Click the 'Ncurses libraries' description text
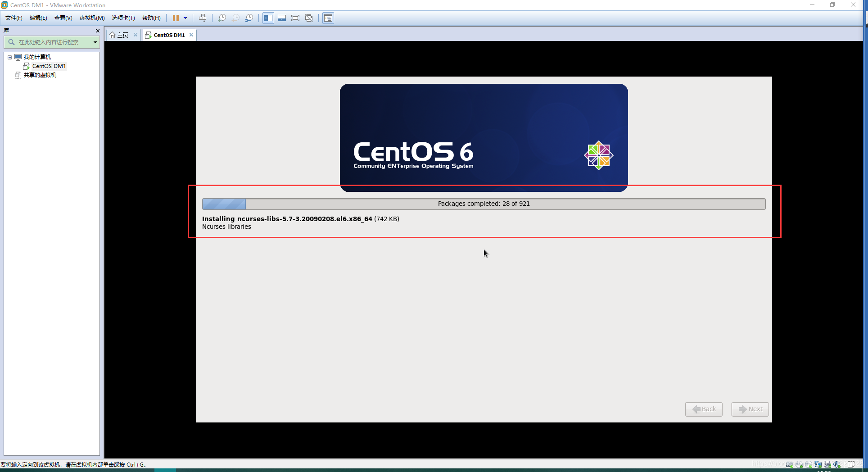The height and width of the screenshot is (472, 868). pos(226,227)
